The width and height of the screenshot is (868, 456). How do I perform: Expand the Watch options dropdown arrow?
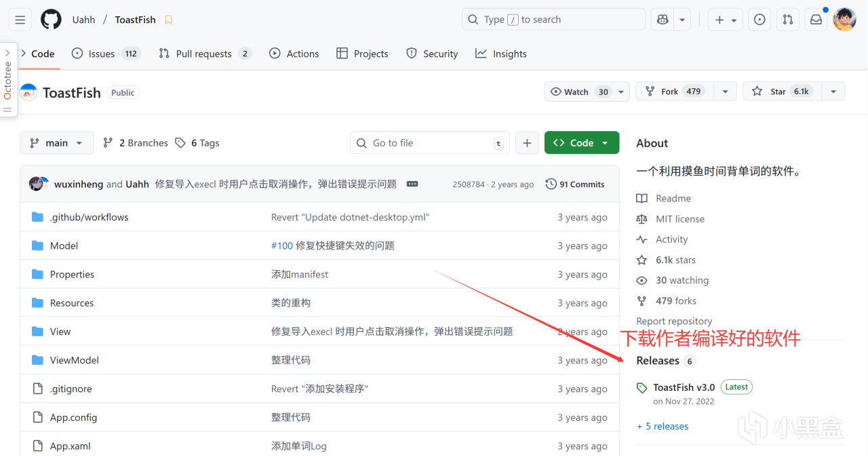click(x=620, y=91)
